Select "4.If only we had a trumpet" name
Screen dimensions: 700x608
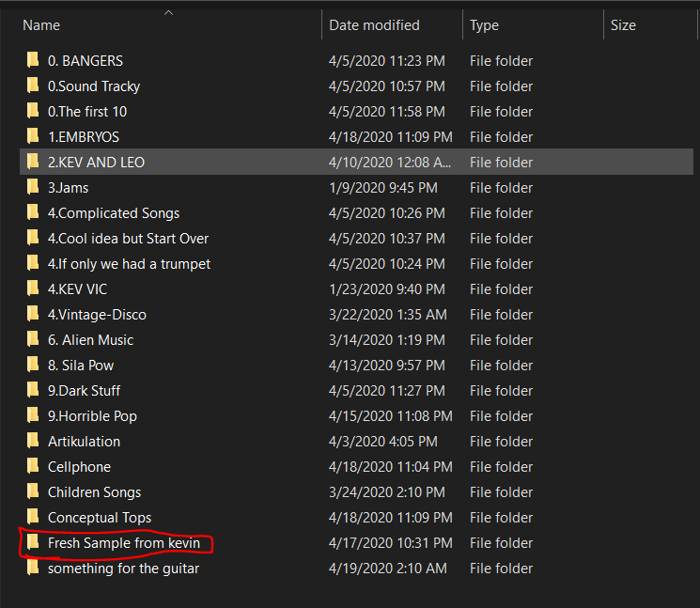point(129,264)
